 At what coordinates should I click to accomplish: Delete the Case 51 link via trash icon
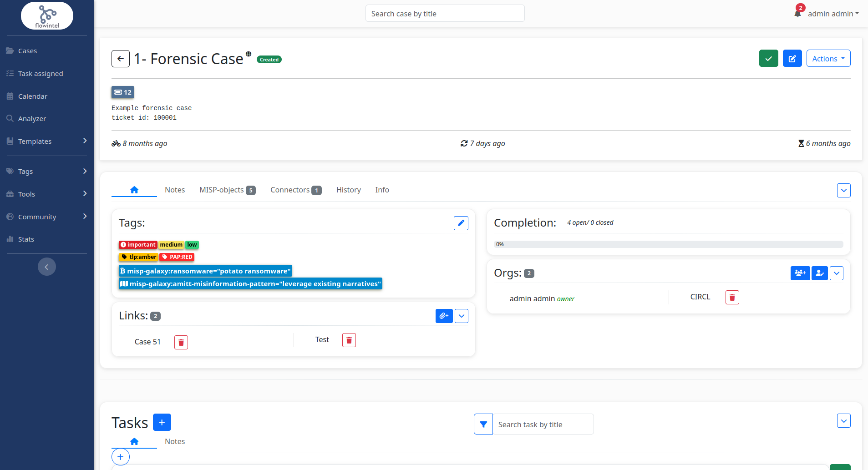181,342
